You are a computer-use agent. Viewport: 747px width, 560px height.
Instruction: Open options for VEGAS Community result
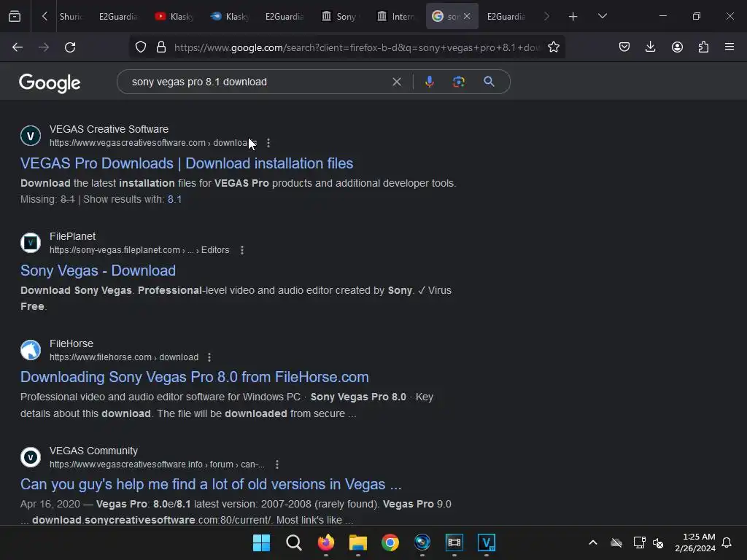tap(276, 464)
